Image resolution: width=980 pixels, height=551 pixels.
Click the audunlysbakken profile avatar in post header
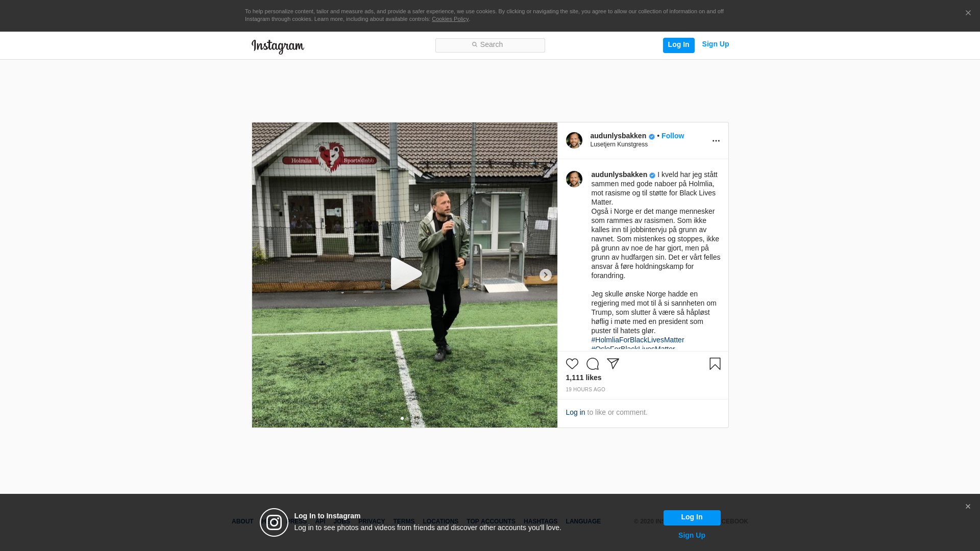pos(574,140)
